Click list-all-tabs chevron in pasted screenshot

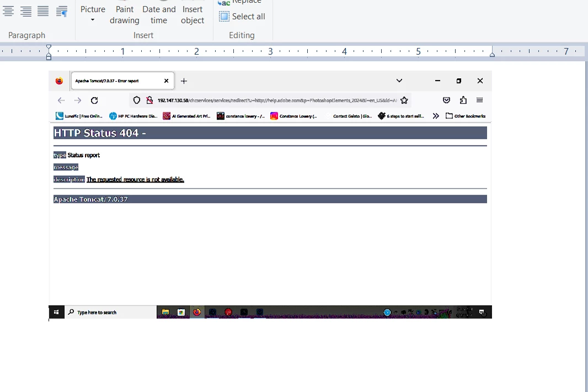(399, 80)
